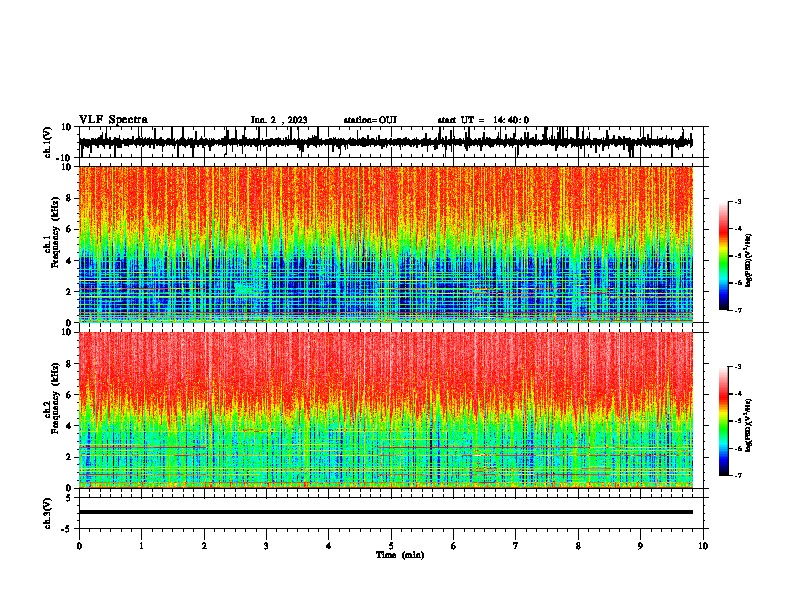Click the ch.1 frequency axis "6" tick label
This screenshot has height=612, width=792.
click(69, 229)
